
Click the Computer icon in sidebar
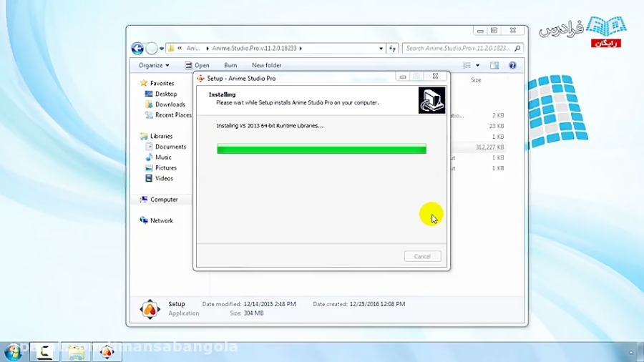143,200
